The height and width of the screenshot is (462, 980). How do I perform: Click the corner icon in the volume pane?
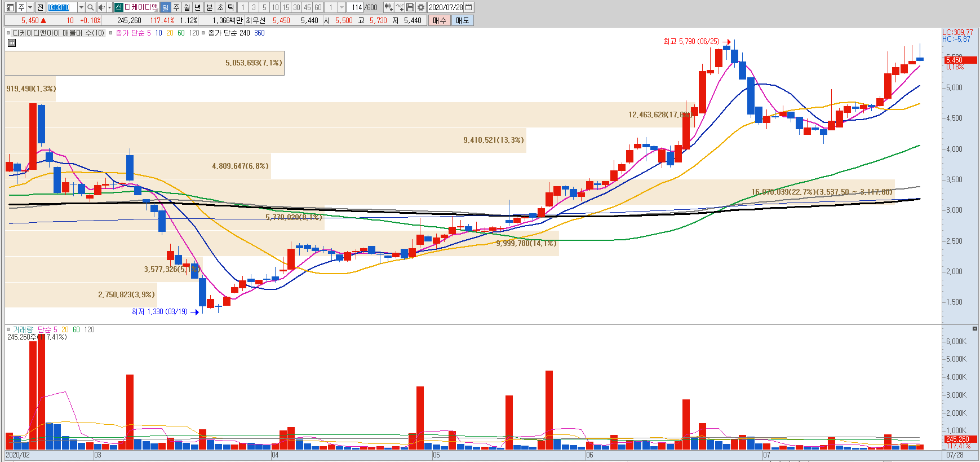pos(975,328)
